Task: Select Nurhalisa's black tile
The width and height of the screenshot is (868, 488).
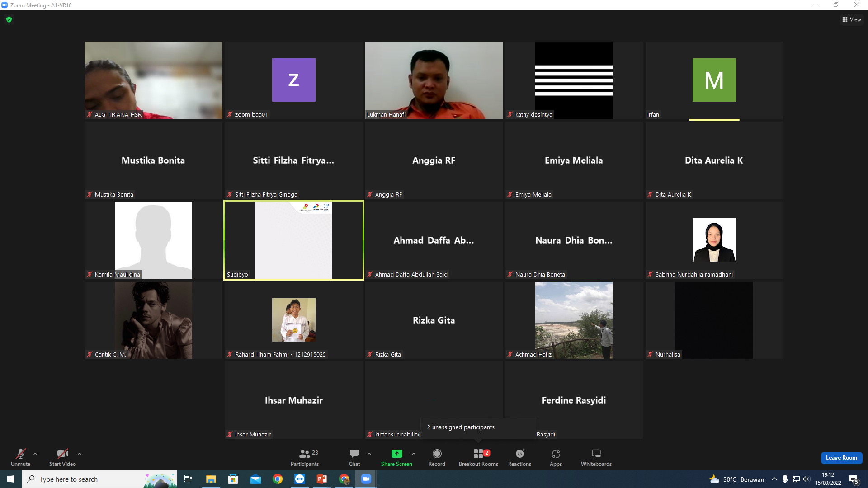Action: 714,320
